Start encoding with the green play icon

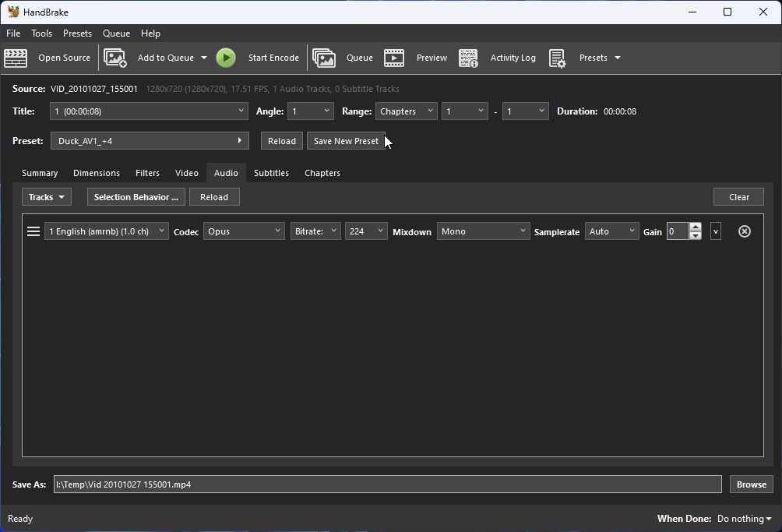(x=226, y=58)
